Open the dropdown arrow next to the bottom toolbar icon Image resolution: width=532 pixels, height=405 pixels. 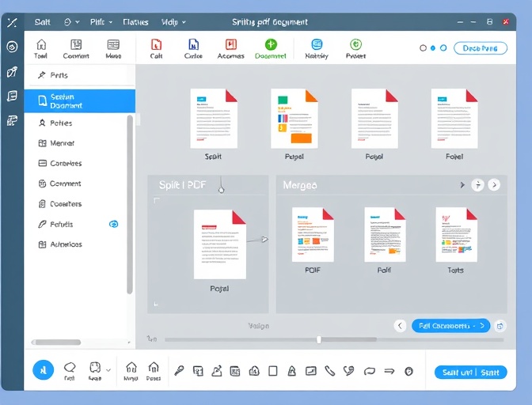tap(108, 369)
